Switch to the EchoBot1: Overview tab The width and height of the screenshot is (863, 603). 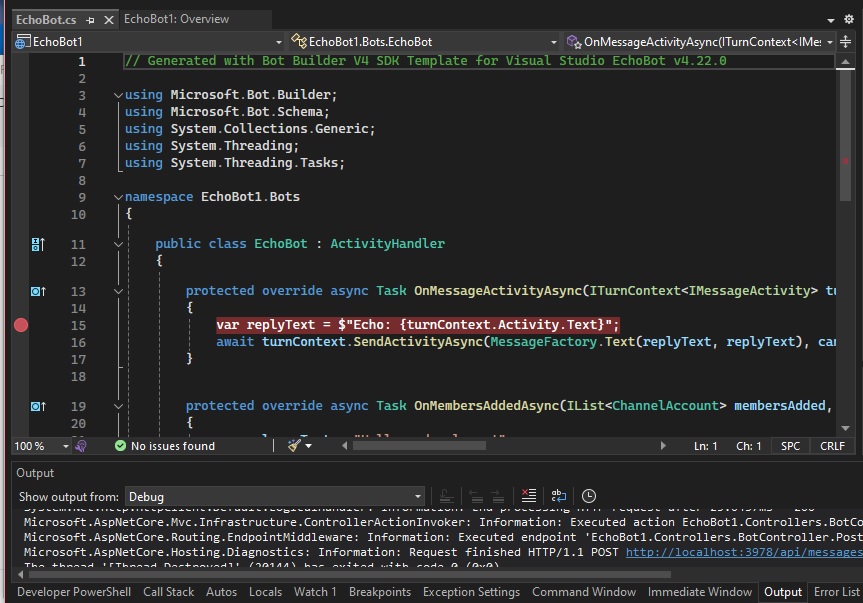point(176,19)
